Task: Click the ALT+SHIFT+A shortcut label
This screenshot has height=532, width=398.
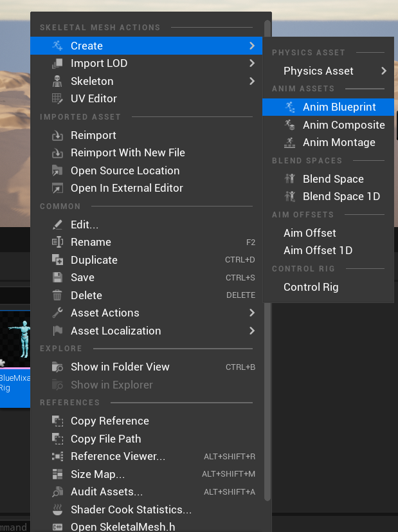Action: [x=230, y=491]
